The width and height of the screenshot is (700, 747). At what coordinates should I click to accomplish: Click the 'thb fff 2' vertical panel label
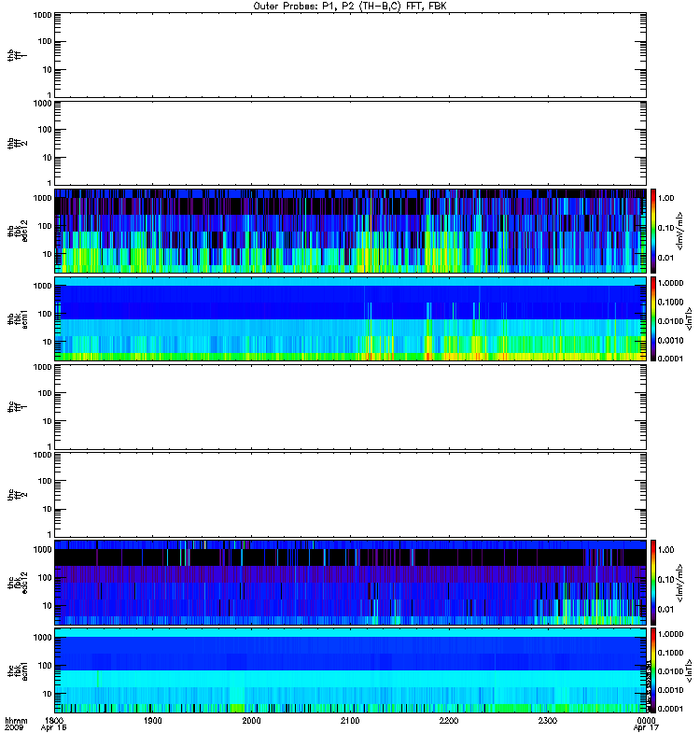coord(17,144)
